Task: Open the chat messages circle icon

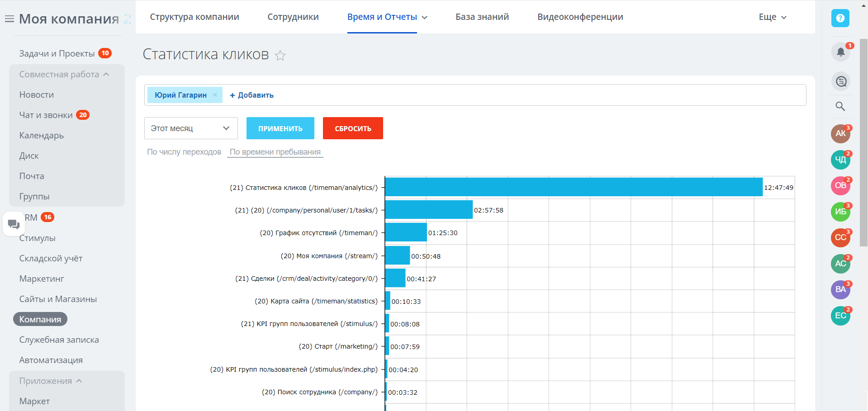Action: (x=841, y=81)
